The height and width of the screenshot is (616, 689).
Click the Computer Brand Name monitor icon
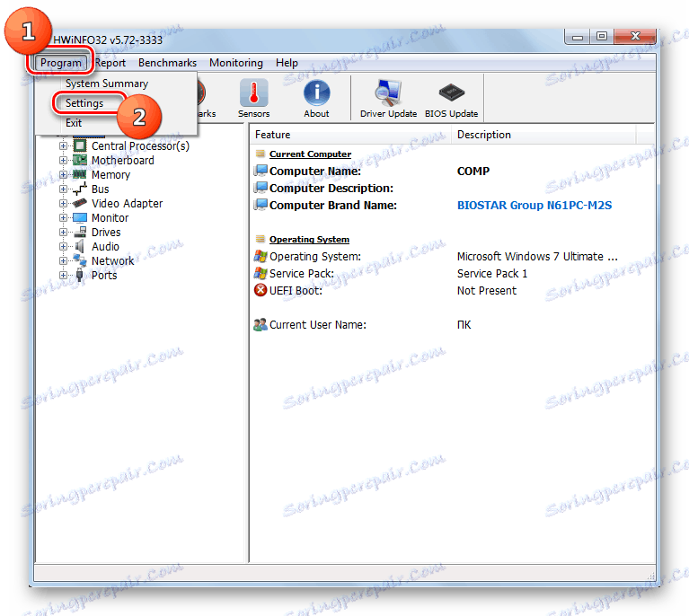pos(261,205)
